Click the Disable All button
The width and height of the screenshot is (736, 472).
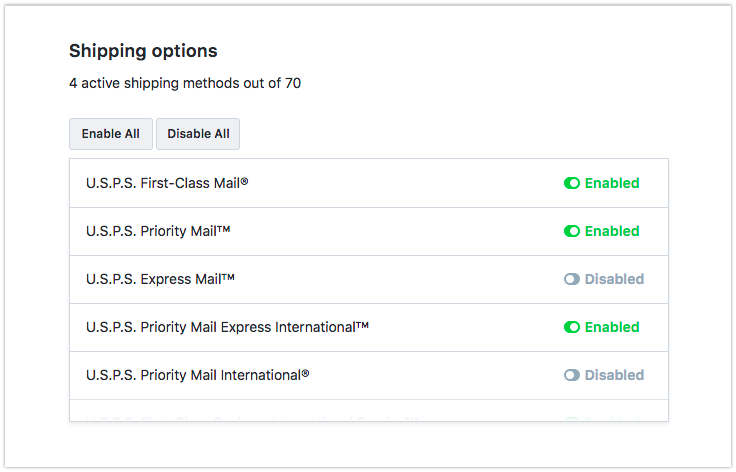(x=198, y=134)
